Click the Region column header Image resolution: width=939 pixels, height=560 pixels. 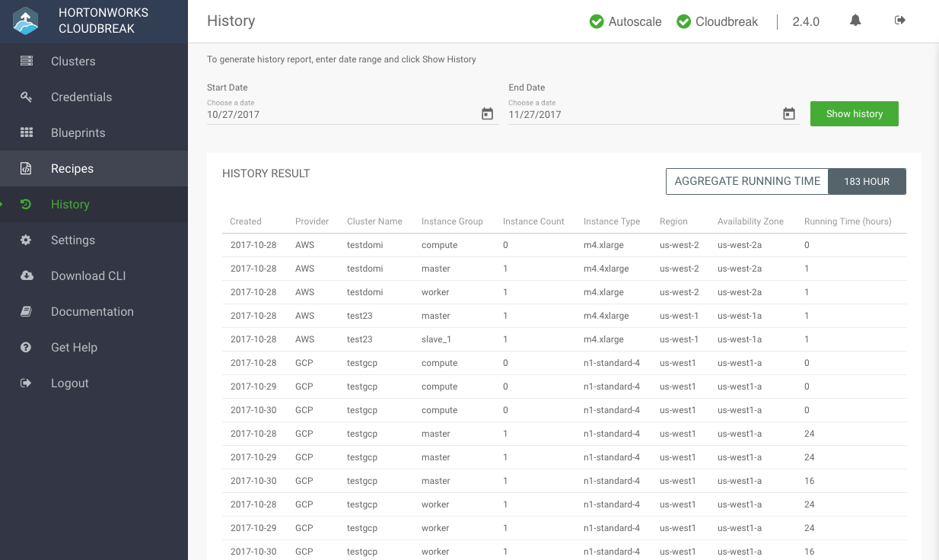(x=673, y=221)
